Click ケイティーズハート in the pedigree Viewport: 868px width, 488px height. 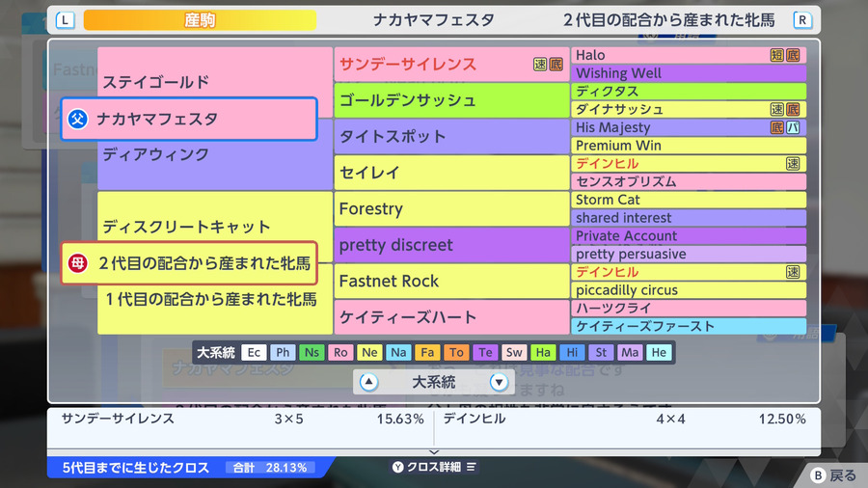451,317
